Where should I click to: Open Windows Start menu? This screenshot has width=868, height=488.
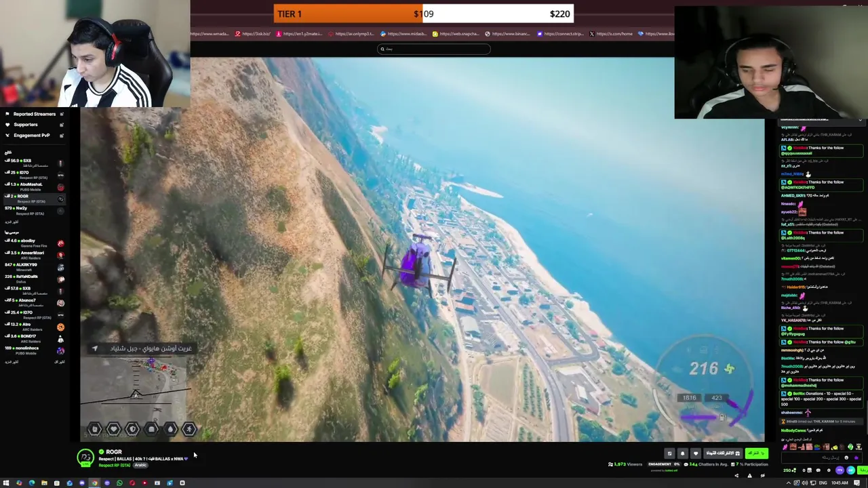coord(6,483)
